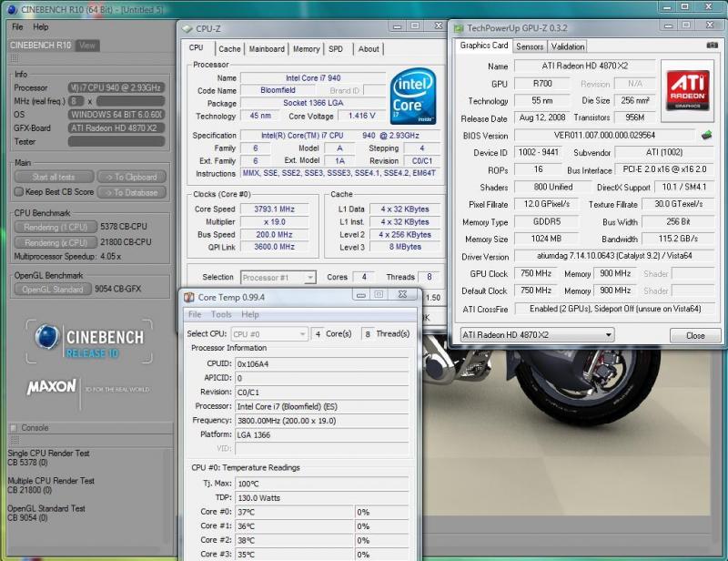This screenshot has width=728, height=561.
Task: Click the Package value Socket 1366 LGA
Action: click(x=313, y=103)
